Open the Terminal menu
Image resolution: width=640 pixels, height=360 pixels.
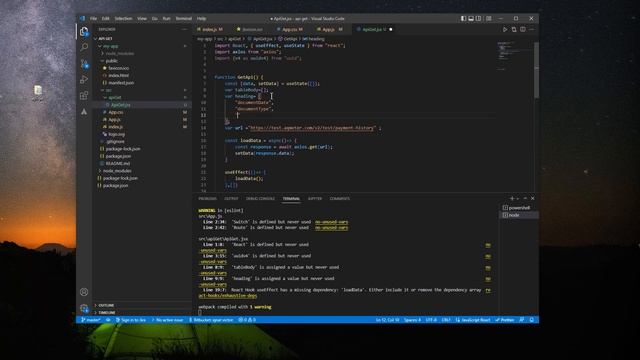(183, 18)
